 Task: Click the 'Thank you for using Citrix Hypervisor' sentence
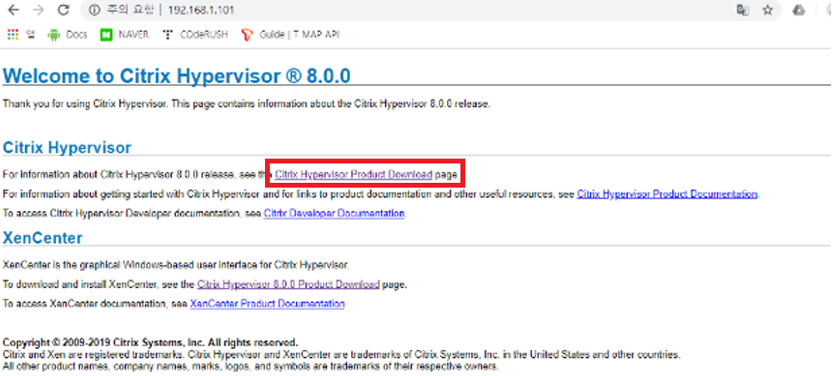(246, 104)
